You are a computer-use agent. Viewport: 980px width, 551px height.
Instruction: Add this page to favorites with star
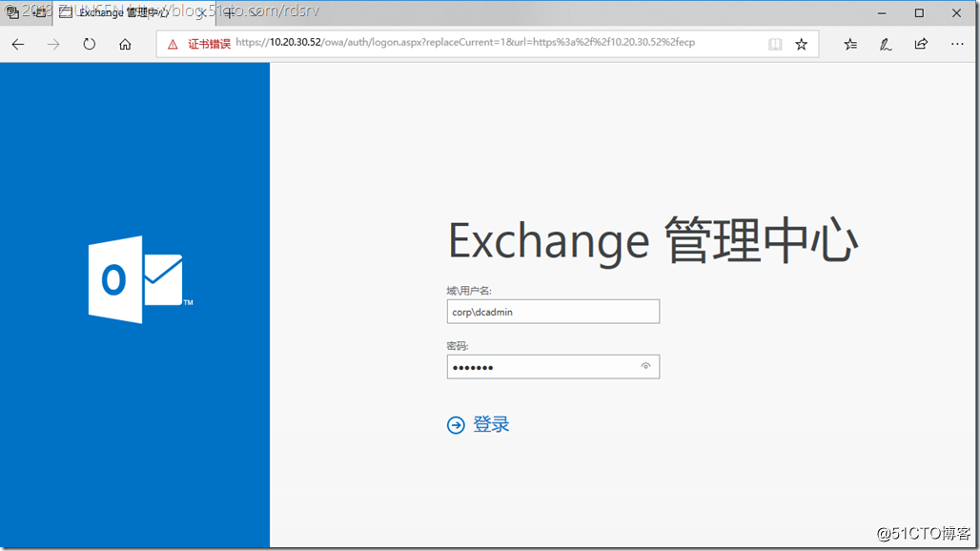801,45
